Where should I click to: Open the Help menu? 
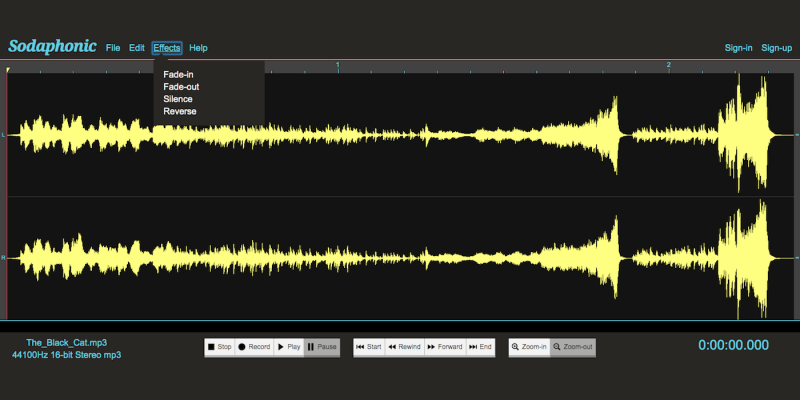(198, 48)
